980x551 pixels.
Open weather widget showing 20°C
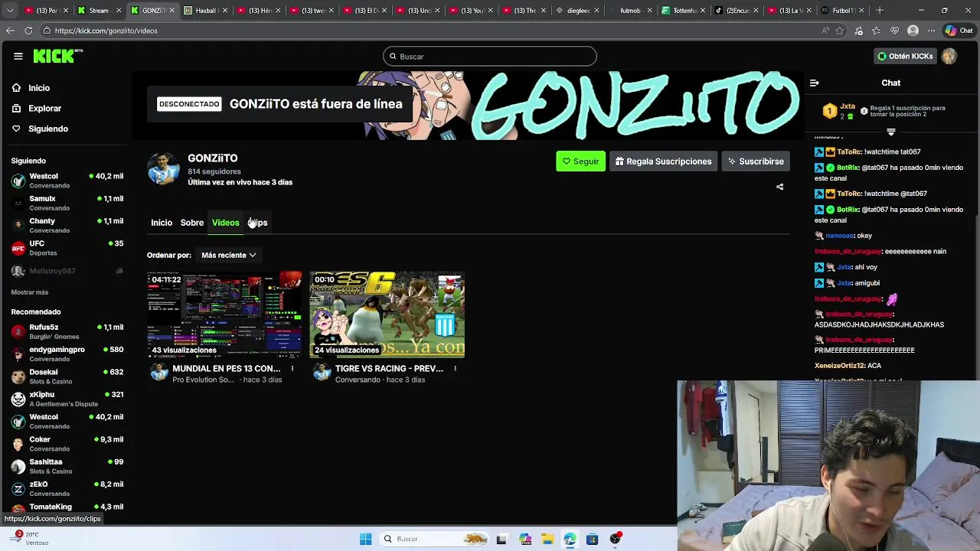[x=31, y=539]
